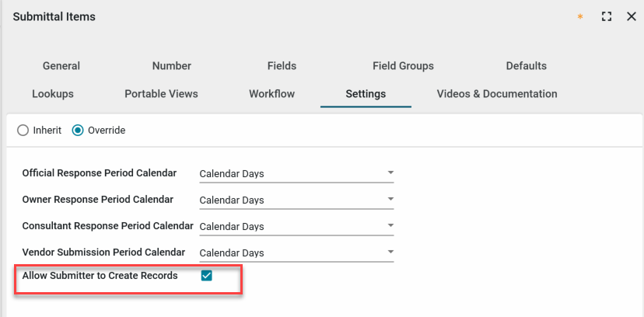Open the Videos & Documentation tab

[497, 94]
